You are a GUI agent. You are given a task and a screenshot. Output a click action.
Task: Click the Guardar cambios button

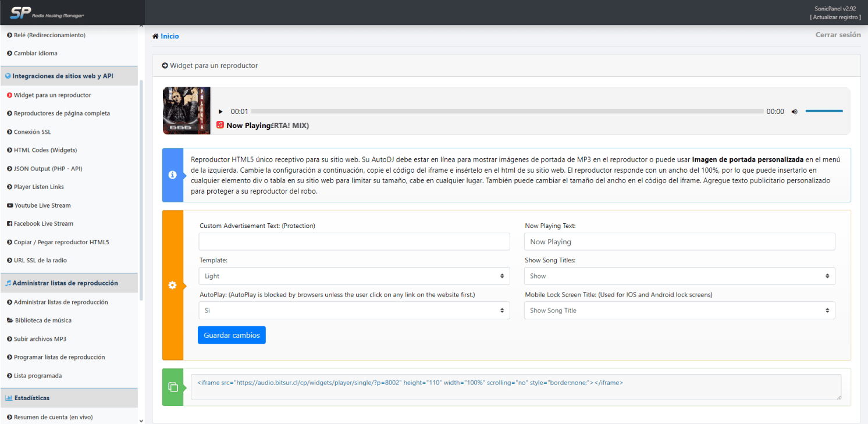[x=232, y=335]
